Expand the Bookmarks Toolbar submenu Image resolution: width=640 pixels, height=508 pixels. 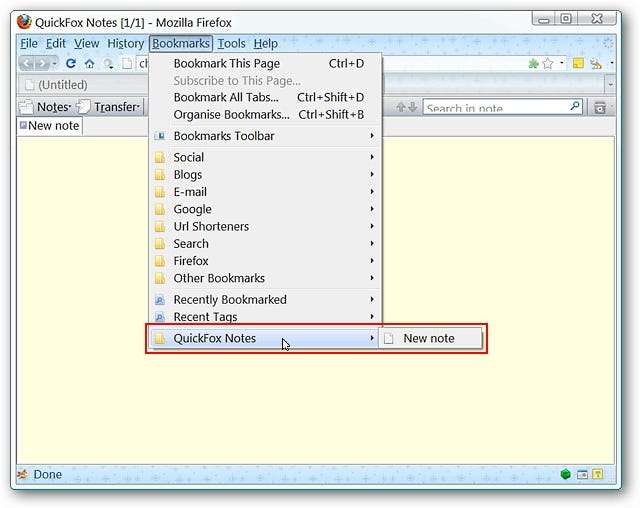click(x=264, y=136)
